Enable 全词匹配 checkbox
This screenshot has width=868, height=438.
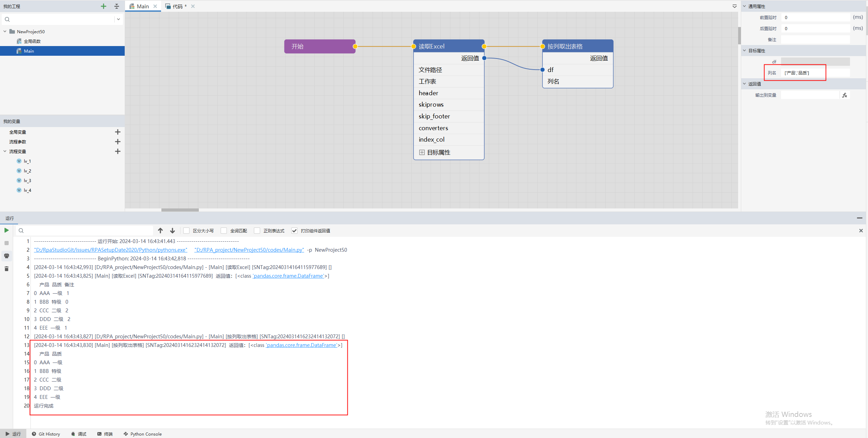(x=224, y=231)
